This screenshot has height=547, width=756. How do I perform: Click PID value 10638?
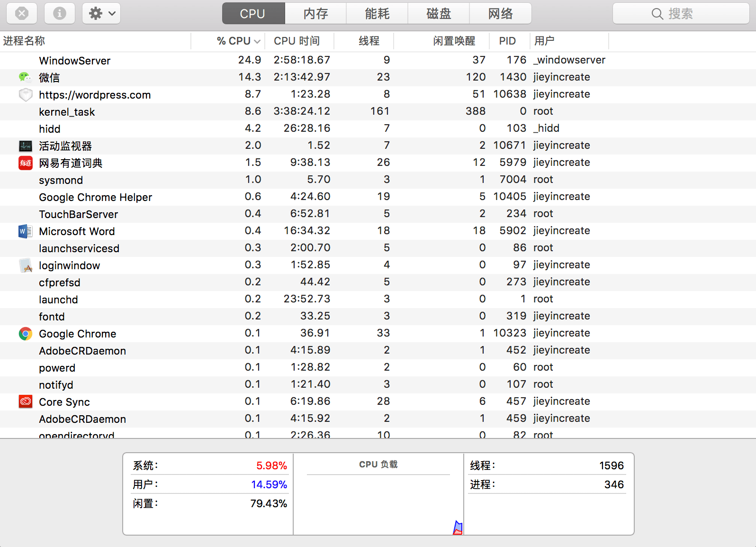coord(510,94)
